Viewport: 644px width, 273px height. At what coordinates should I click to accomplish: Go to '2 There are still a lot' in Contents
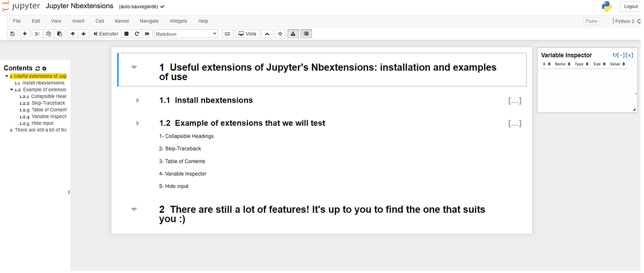38,130
